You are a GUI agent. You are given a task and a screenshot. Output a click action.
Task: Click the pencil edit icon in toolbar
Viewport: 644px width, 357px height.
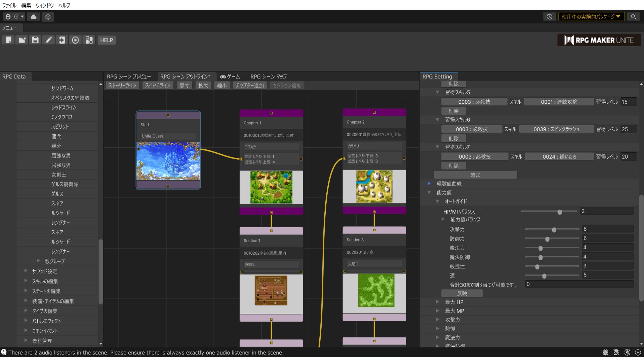pyautogui.click(x=49, y=40)
